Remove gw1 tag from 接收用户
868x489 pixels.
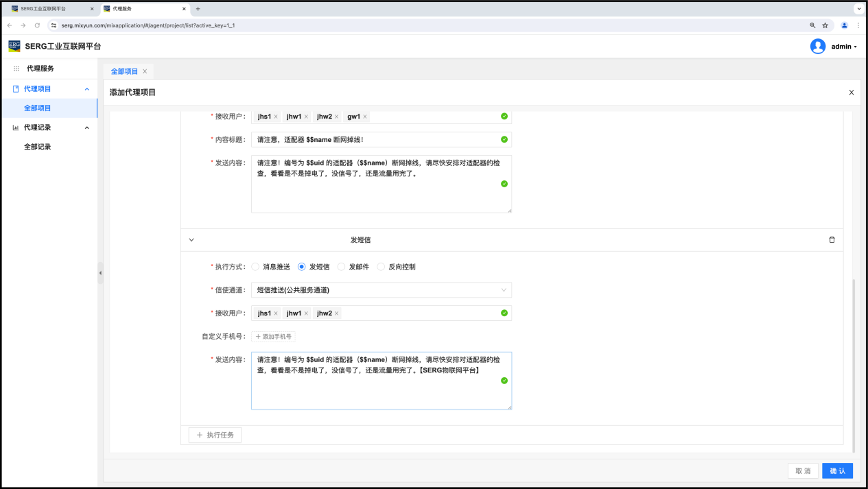[365, 117]
